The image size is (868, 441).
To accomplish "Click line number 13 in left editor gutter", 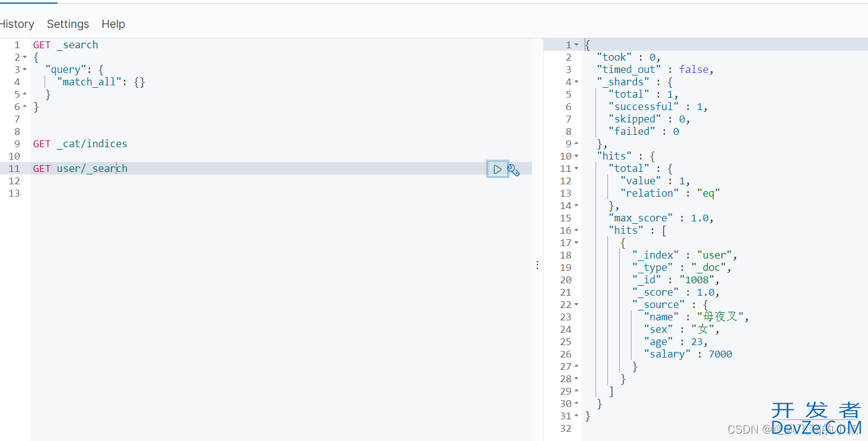I will point(14,193).
